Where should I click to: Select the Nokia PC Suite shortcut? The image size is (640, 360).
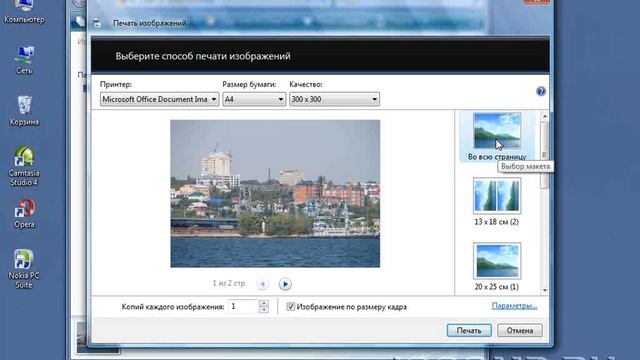(x=24, y=269)
